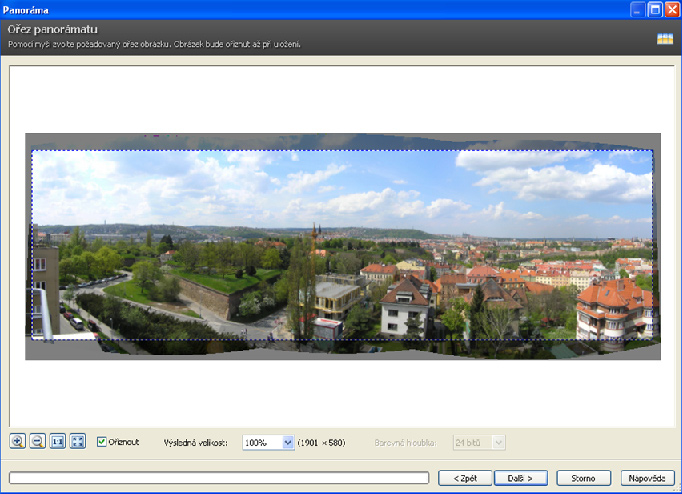Close the Panoráma window
Screen dimensions: 682x494
pos(672,10)
